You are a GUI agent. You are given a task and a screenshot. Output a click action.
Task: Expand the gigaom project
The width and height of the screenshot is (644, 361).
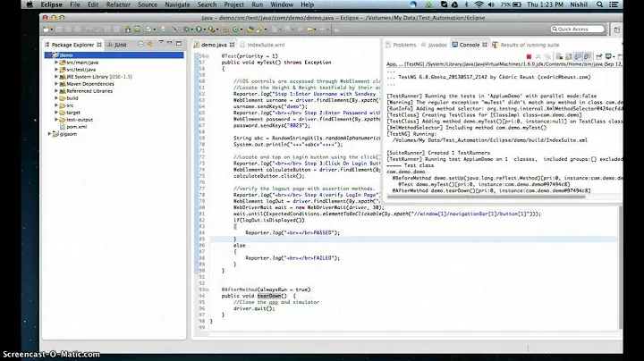click(49, 134)
